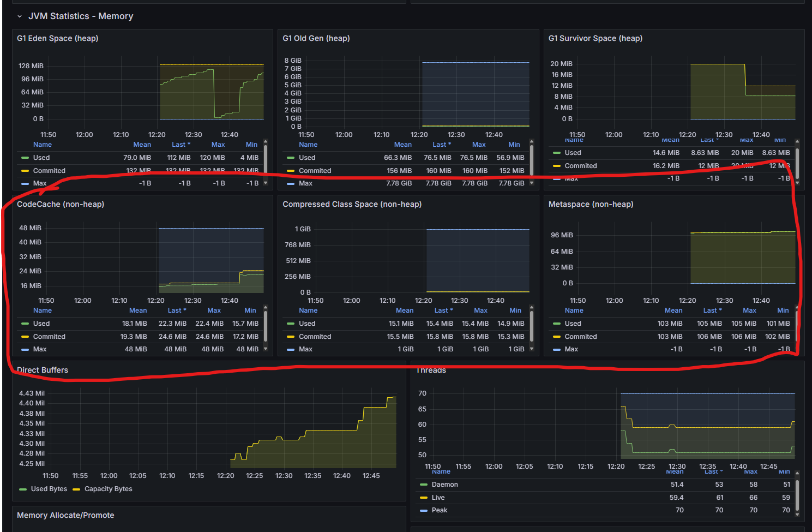Sort G1 Old Gen legend by Name

tap(308, 145)
